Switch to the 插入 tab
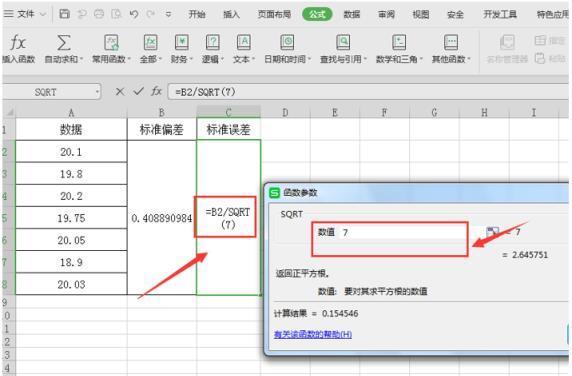This screenshot has height=376, width=572. [x=231, y=14]
